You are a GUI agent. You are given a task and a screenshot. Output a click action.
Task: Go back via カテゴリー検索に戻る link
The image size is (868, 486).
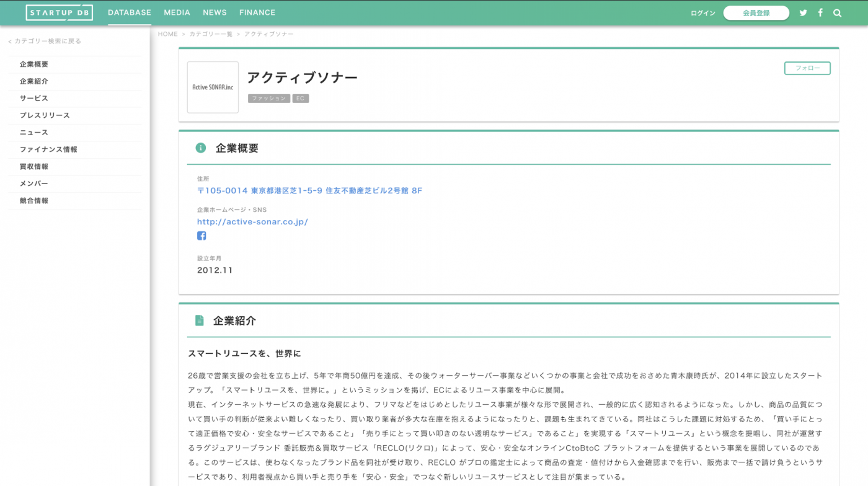coord(45,41)
